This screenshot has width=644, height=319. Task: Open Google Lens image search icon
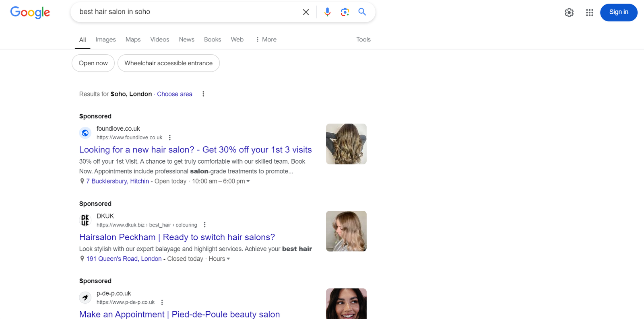click(345, 12)
